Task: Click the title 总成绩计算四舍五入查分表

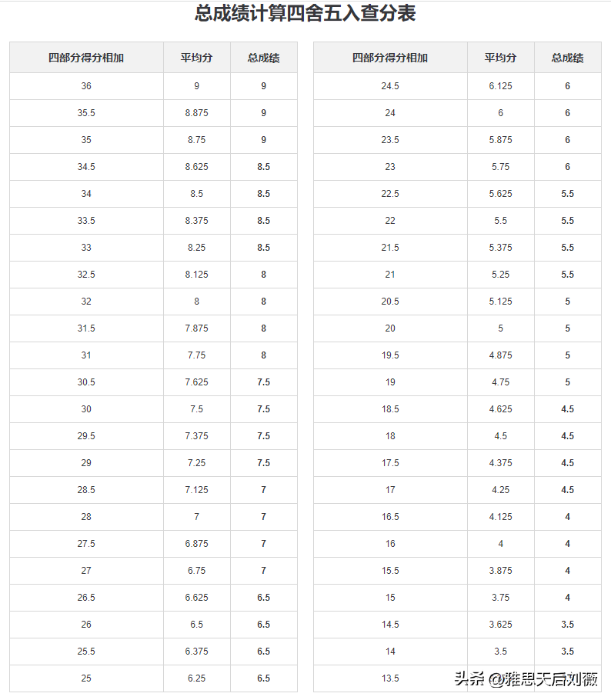Action: click(305, 14)
